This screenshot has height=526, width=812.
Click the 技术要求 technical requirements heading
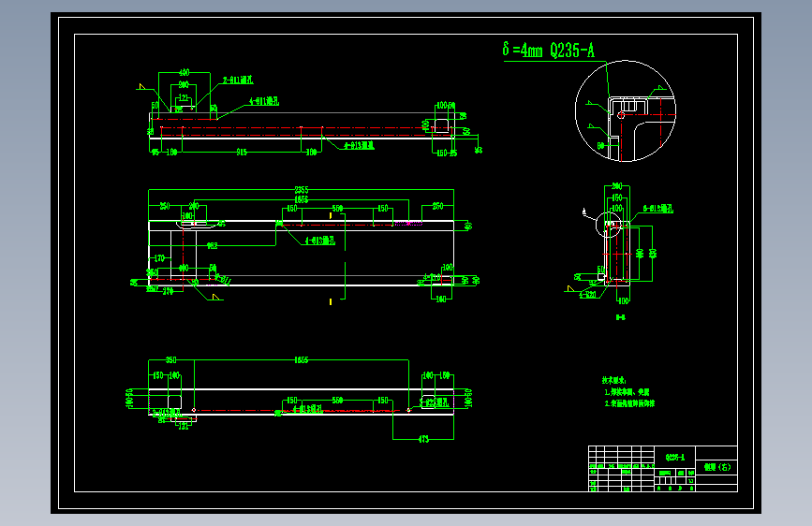(614, 381)
